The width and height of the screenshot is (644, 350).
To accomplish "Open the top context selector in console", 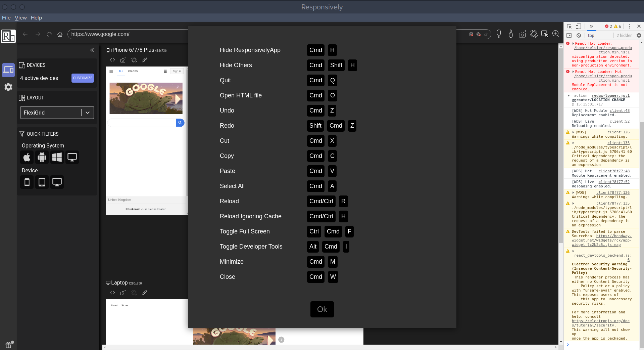I will (599, 35).
